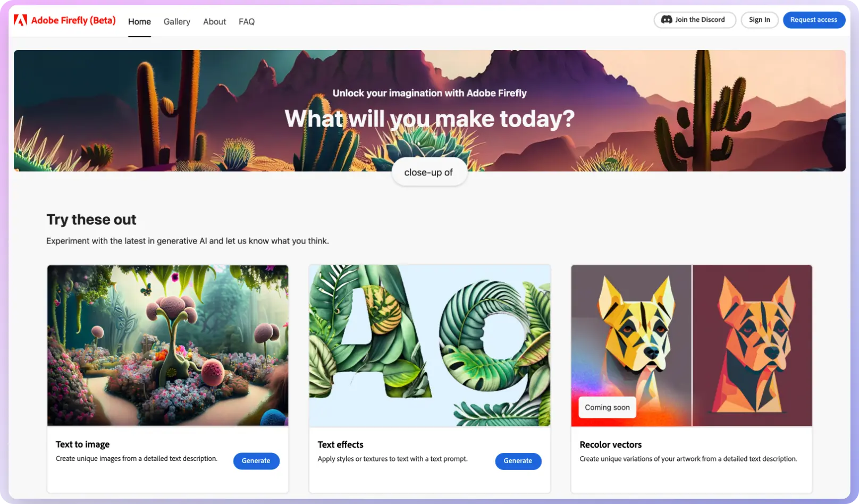
Task: Click Join the Discord button
Action: pos(695,20)
